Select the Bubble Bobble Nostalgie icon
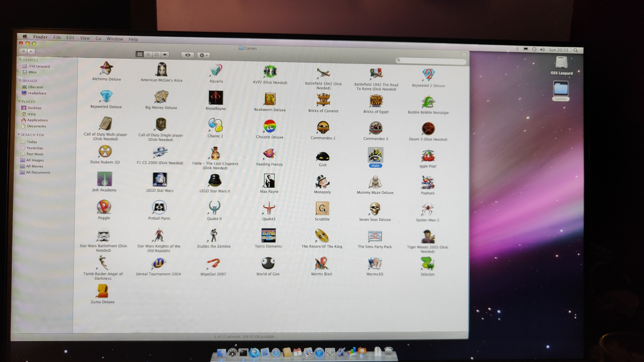This screenshot has height=362, width=644. pos(428,102)
